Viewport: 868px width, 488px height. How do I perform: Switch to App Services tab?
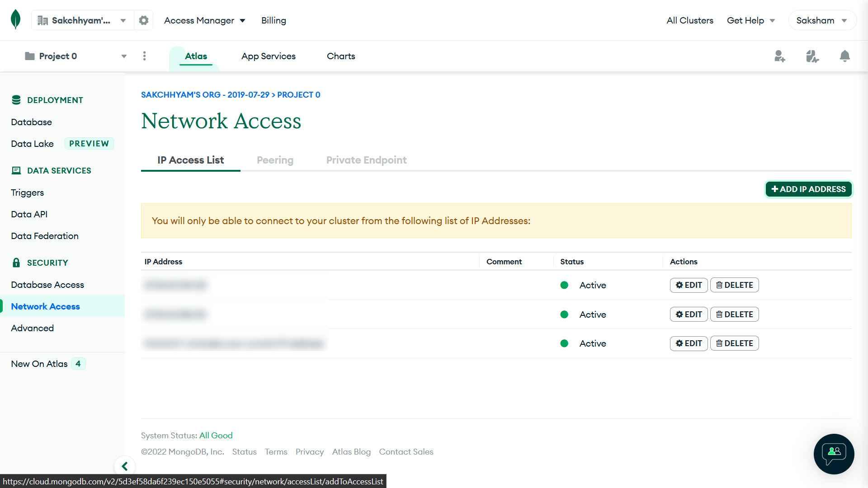(269, 56)
